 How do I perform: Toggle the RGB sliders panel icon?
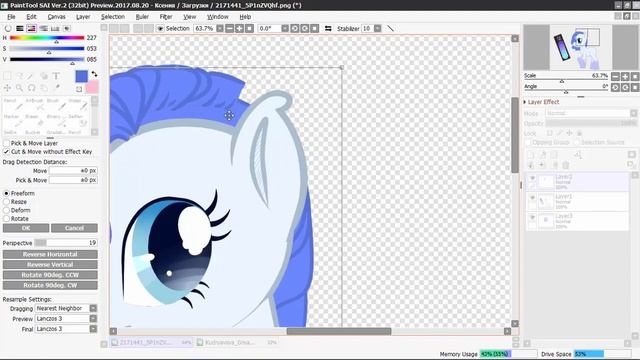20,28
